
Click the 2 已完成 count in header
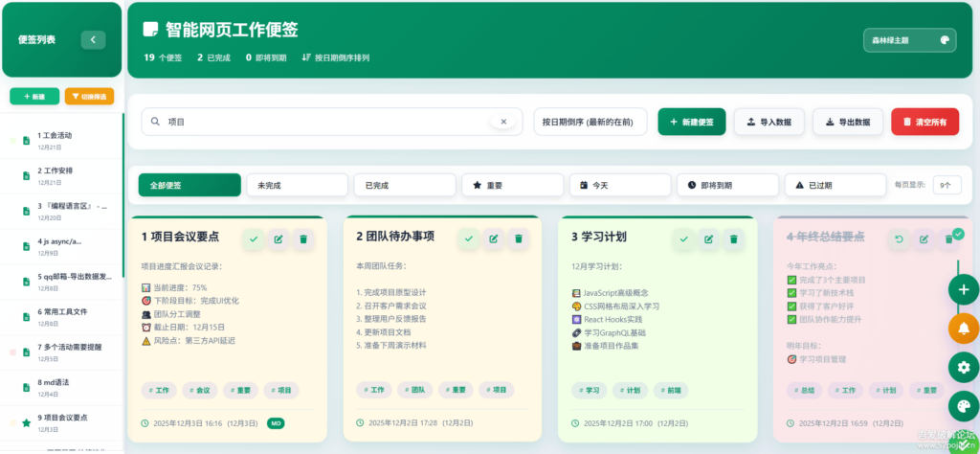point(213,57)
